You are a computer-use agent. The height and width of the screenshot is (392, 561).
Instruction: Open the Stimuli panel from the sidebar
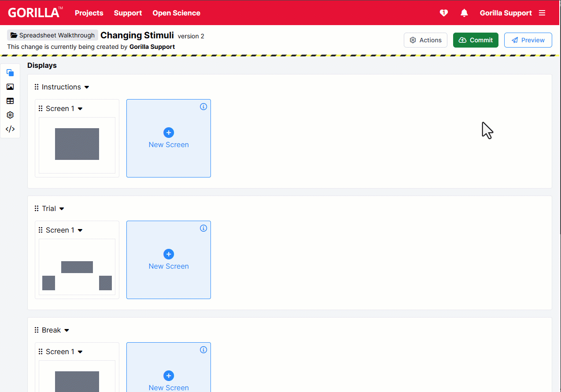tap(10, 87)
